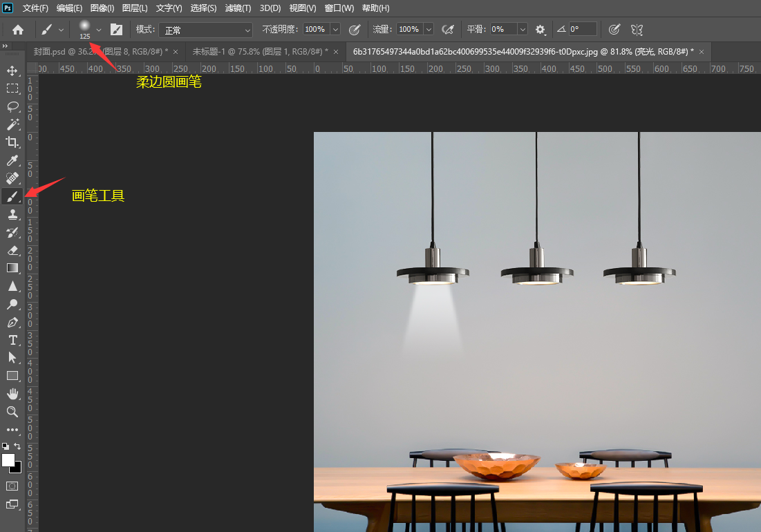Select the Path Selection tool
The width and height of the screenshot is (761, 532).
pos(12,358)
